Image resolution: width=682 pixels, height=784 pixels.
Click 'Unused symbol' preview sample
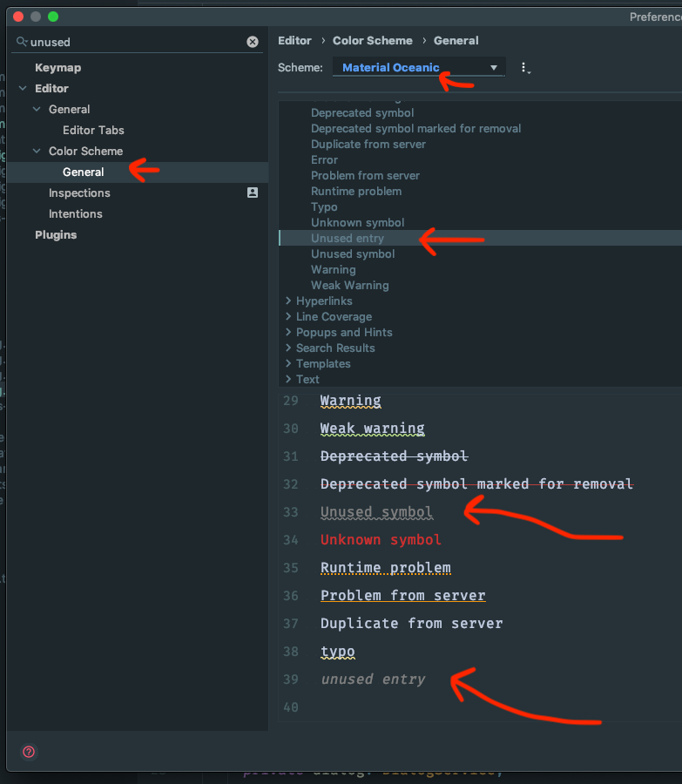coord(376,512)
